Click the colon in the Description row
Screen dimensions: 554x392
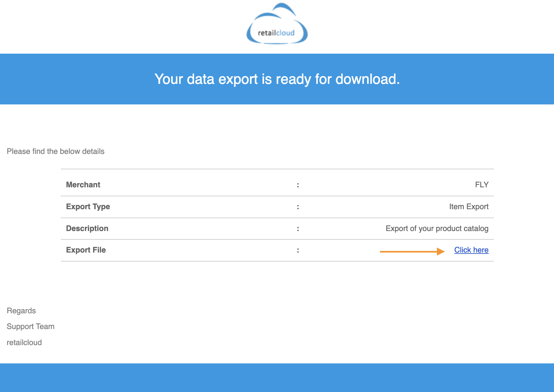pyautogui.click(x=298, y=229)
